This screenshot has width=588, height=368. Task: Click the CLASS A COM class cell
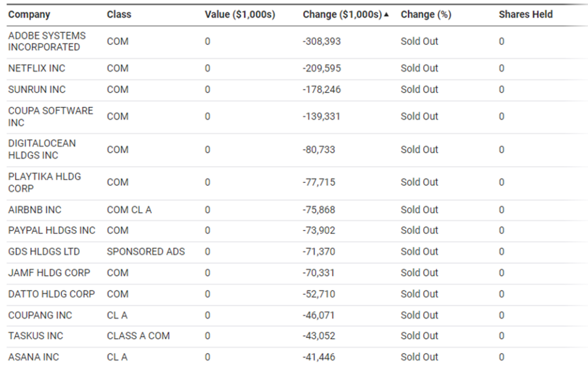coord(138,336)
